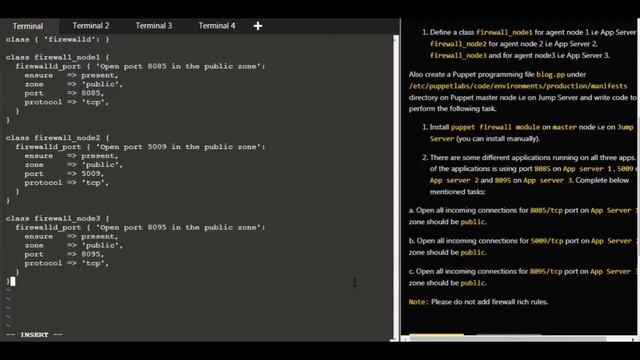Click "firewall_node3" in the instructions panel
Image resolution: width=640 pixels, height=360 pixels.
click(458, 56)
